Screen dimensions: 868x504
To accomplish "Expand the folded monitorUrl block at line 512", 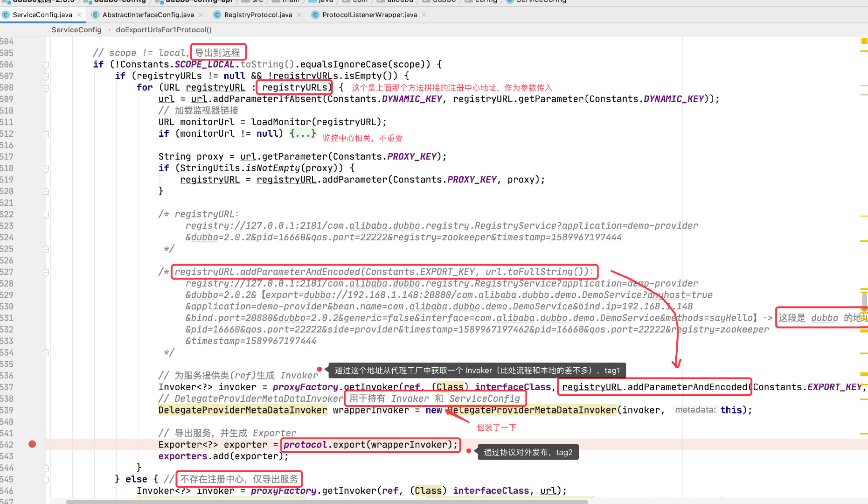I will (46, 134).
